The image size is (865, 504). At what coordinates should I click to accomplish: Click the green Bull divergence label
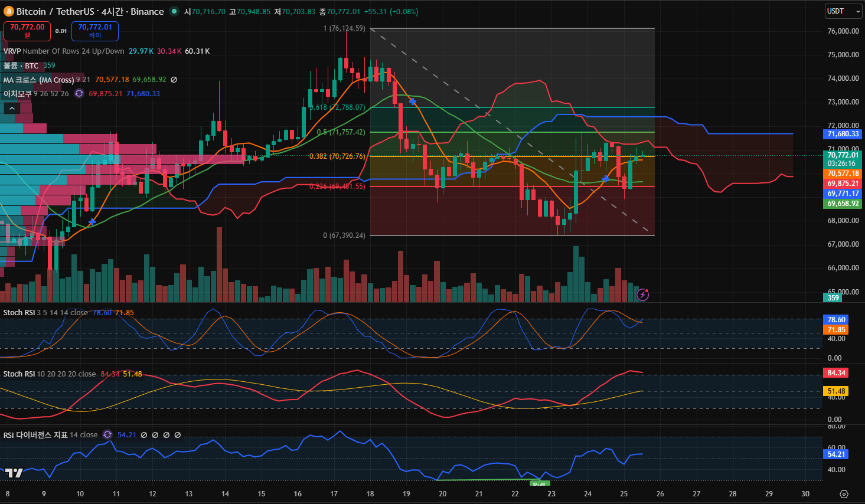click(x=540, y=484)
